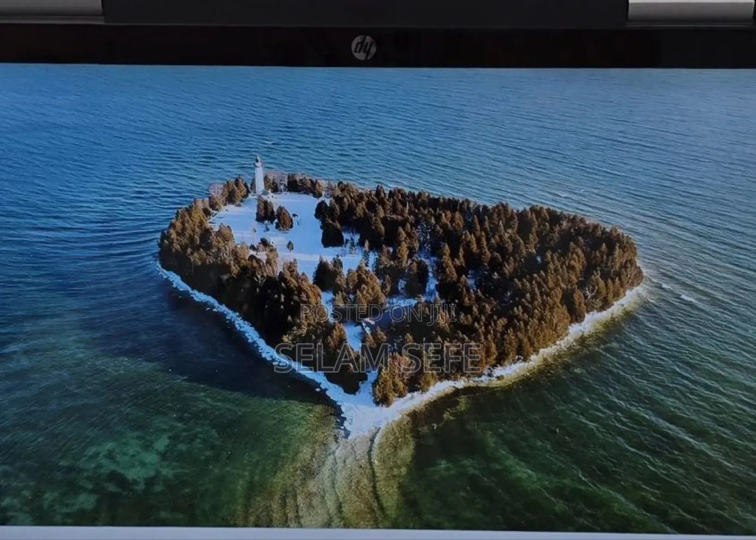Viewport: 756px width, 540px height.
Task: Click the "SELAM SEFE" watermark text
Action: 378,357
